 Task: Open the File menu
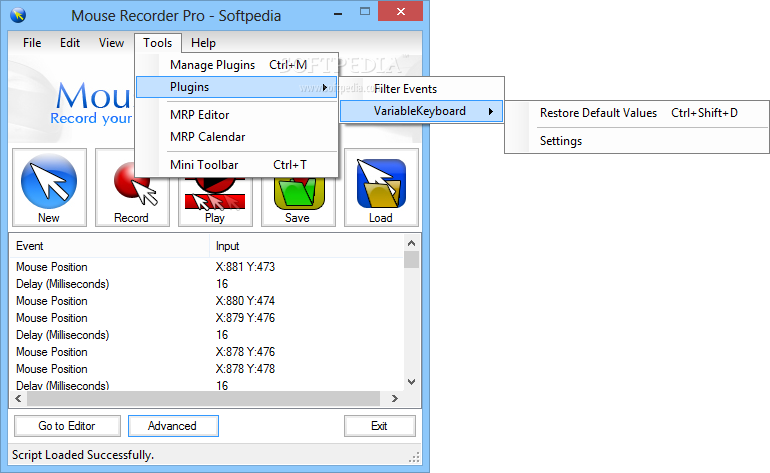(32, 43)
